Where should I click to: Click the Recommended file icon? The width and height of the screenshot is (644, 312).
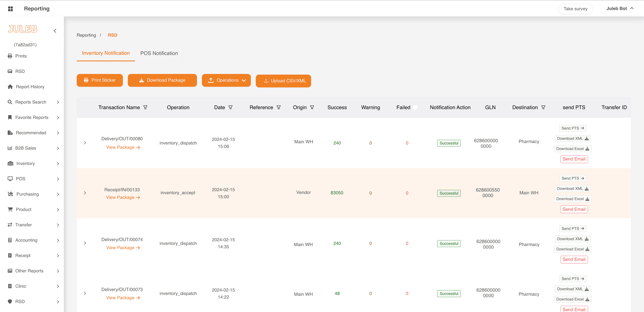10,133
